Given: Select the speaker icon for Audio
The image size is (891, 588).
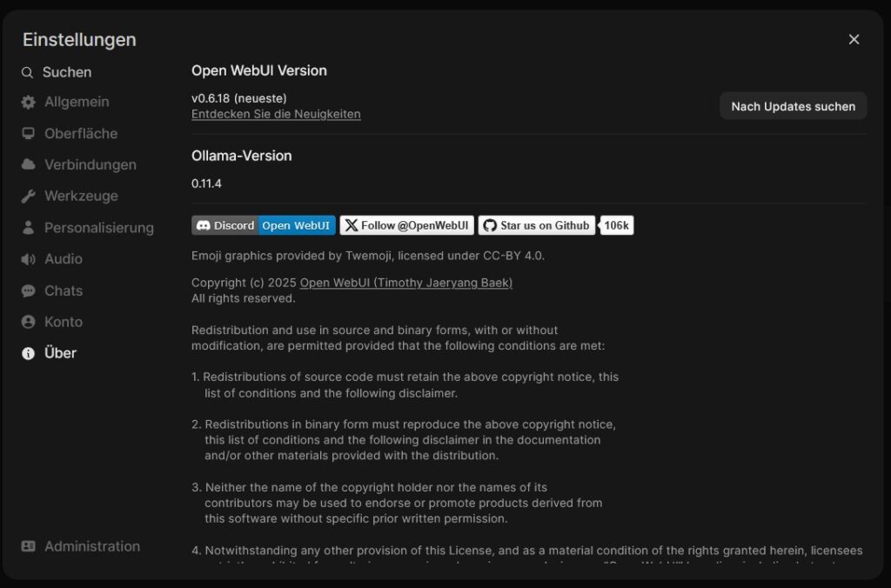Looking at the screenshot, I should click(x=29, y=259).
